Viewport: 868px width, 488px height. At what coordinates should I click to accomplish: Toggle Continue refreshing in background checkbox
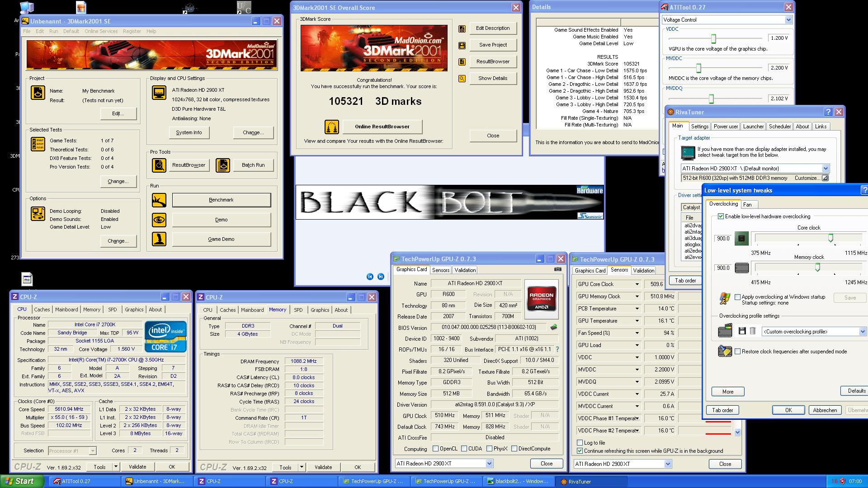580,451
